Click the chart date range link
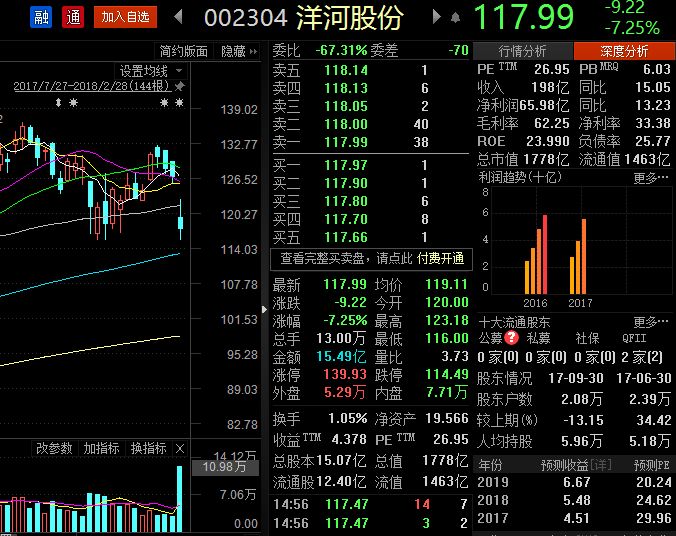The image size is (676, 536). [92, 86]
